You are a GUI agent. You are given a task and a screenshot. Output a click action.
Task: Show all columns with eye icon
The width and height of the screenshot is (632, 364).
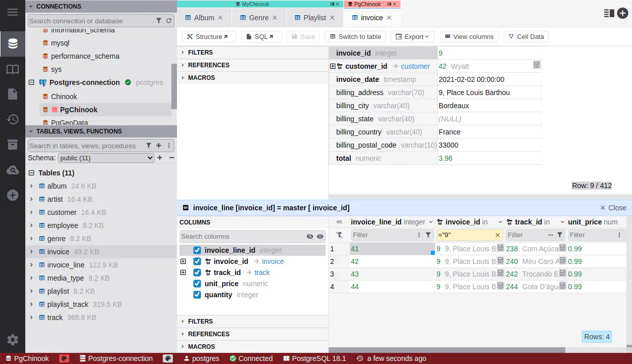320,237
